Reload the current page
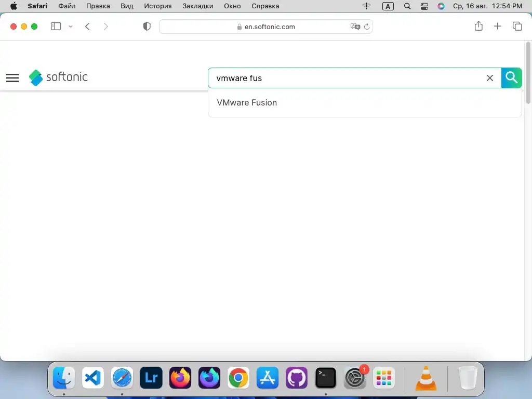The image size is (532, 399). click(x=367, y=26)
